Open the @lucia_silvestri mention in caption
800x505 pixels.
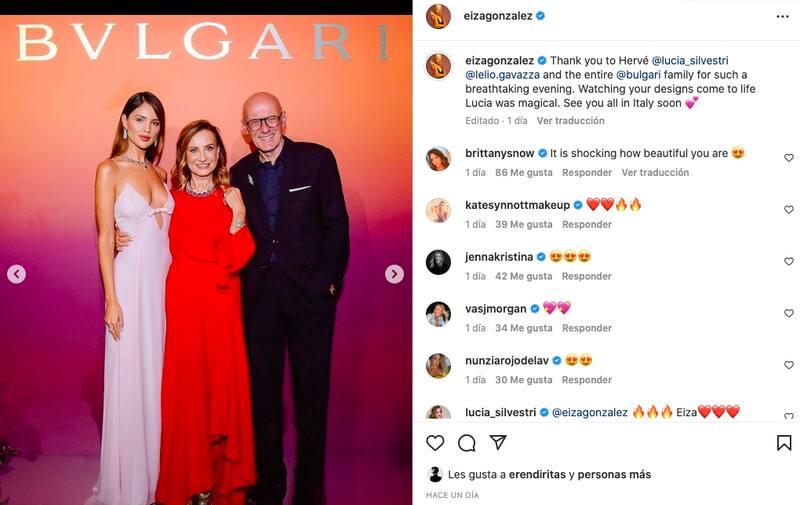pyautogui.click(x=690, y=61)
